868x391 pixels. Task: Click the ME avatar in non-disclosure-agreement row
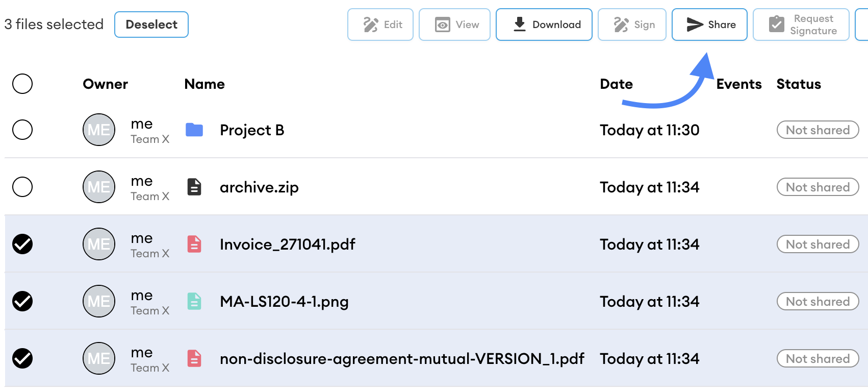tap(99, 358)
